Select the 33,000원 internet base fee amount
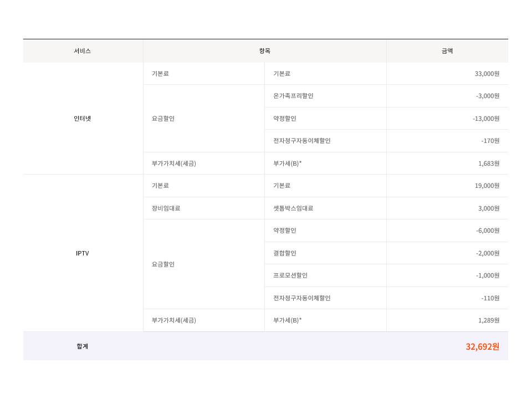 coord(487,74)
